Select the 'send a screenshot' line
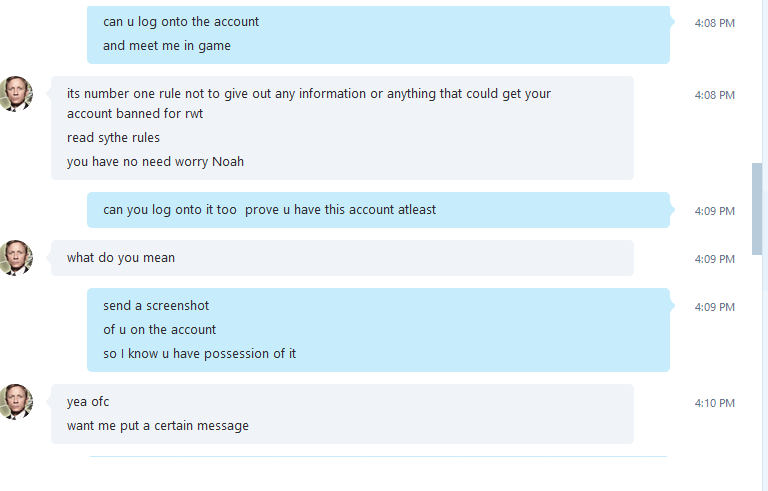The height and width of the screenshot is (491, 768). coord(156,306)
